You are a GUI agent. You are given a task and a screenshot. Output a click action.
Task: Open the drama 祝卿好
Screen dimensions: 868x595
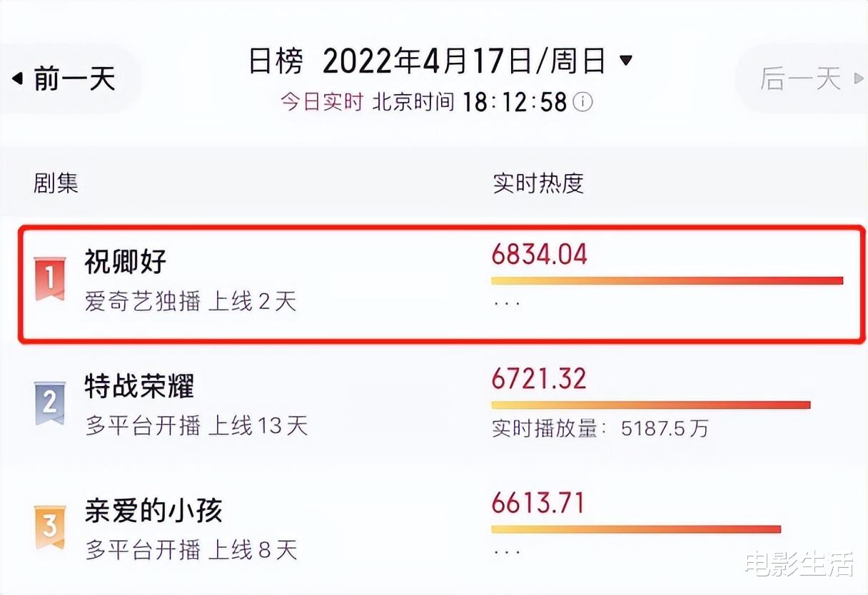click(125, 262)
